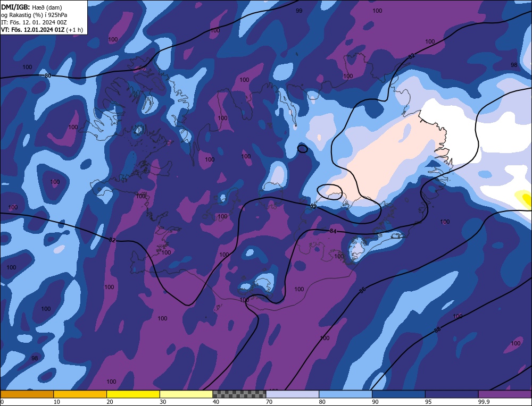
Task: Click the '99' humidity value on the map
Action: 299,11
